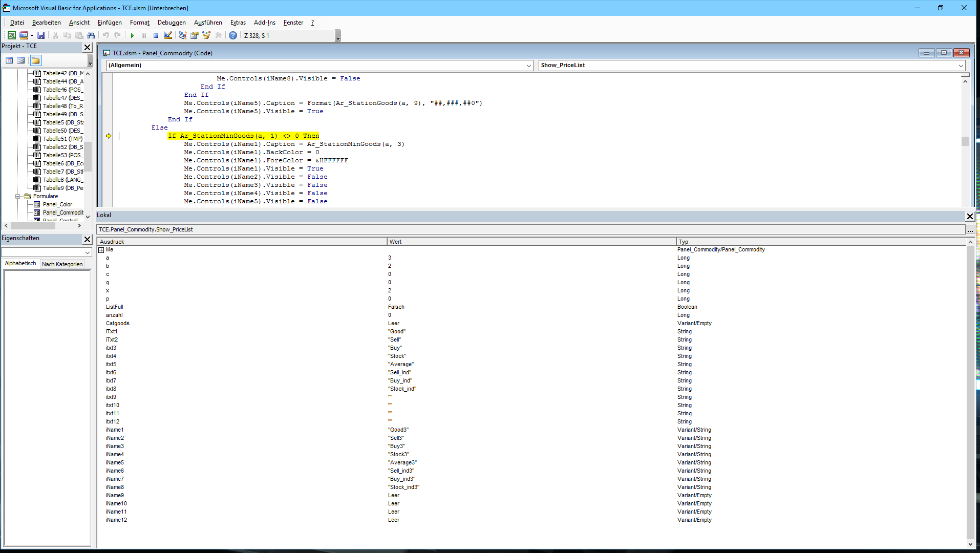Switch to the Alphabetisch tab
The image size is (980, 553).
pyautogui.click(x=20, y=263)
